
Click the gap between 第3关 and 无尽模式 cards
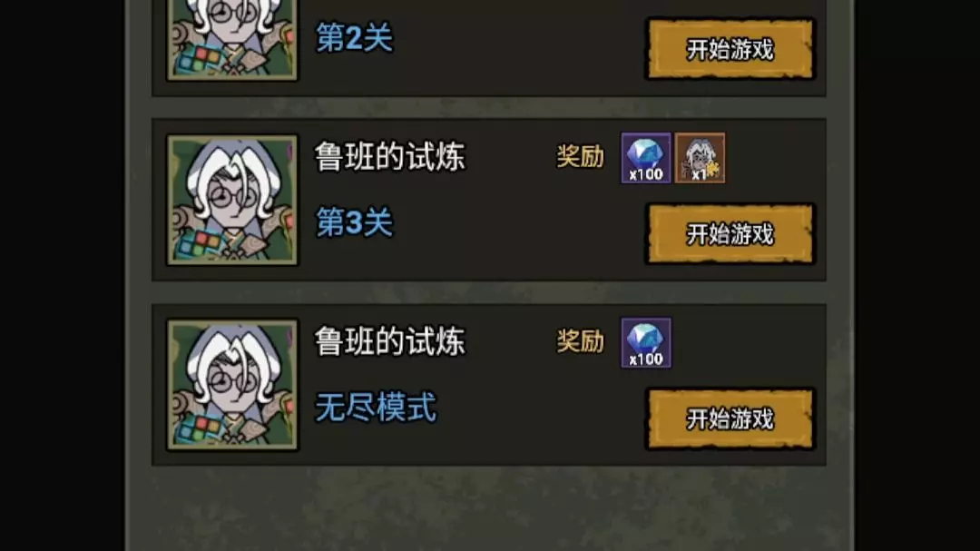point(489,292)
